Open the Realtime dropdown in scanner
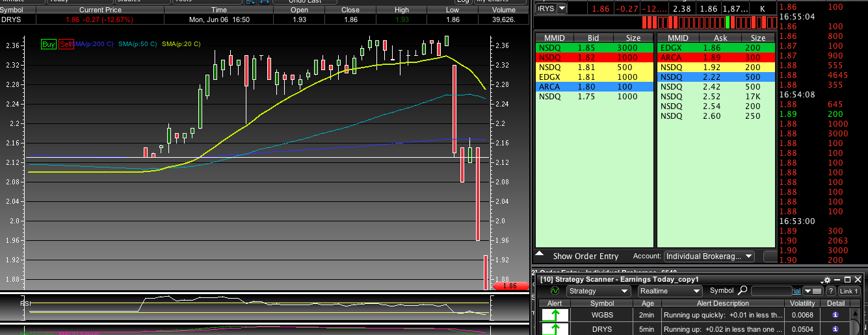The height and width of the screenshot is (335, 868). [x=669, y=292]
